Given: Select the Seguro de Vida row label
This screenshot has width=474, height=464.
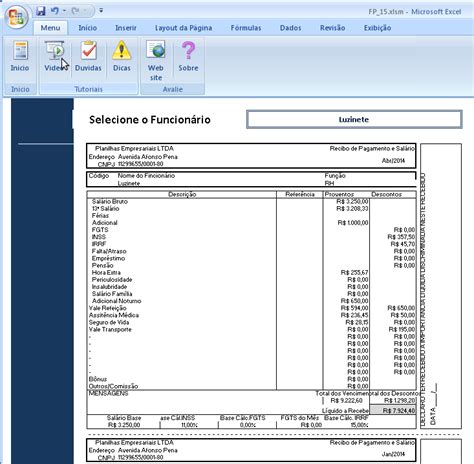Looking at the screenshot, I should (109, 322).
